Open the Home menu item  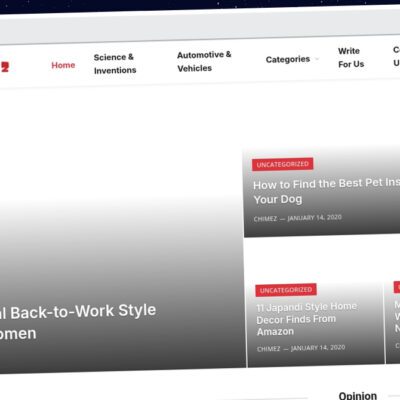point(63,65)
